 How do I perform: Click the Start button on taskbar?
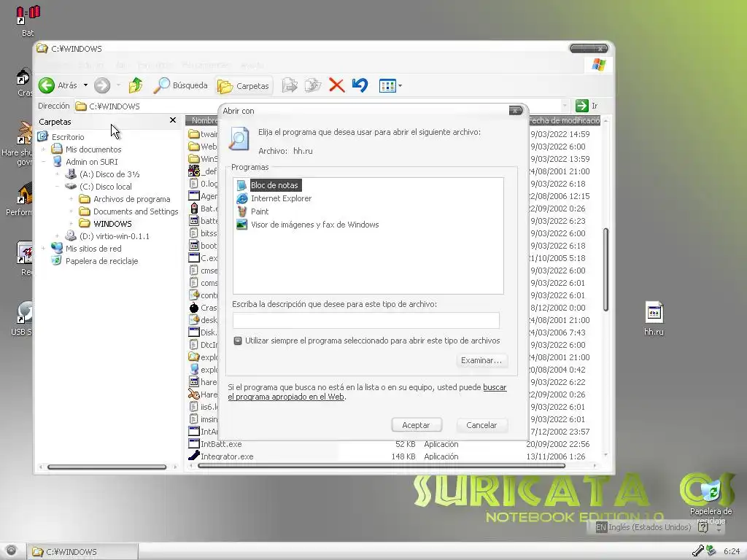tap(11, 551)
